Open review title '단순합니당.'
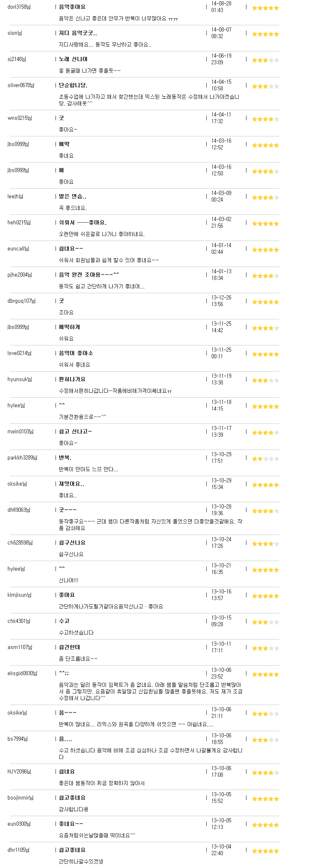Viewport: 326px width, 868px height. (x=73, y=85)
